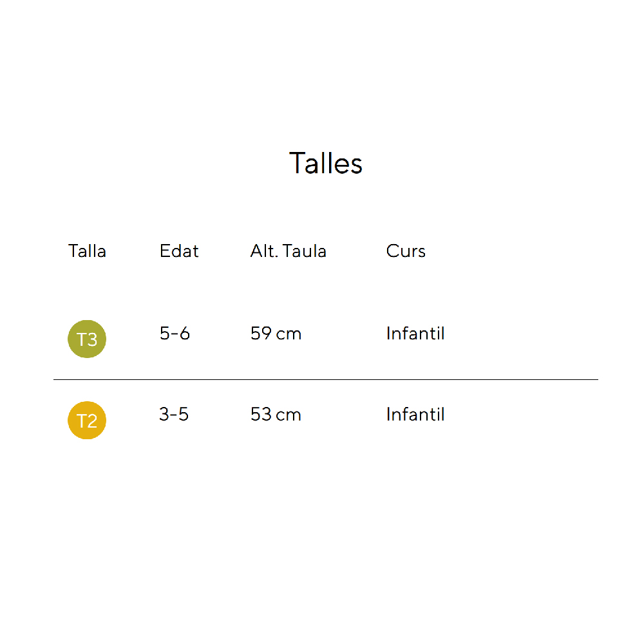Click the course value beside 53 cm
The height and width of the screenshot is (644, 644).
(415, 414)
